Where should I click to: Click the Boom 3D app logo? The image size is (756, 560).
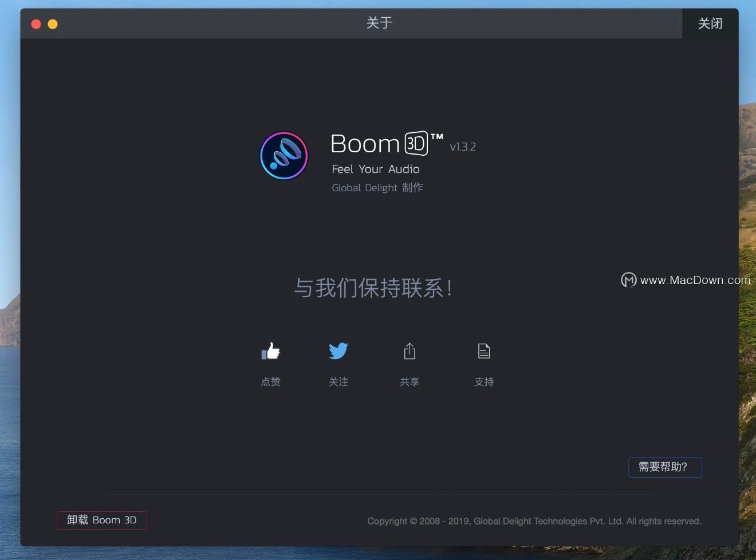283,155
